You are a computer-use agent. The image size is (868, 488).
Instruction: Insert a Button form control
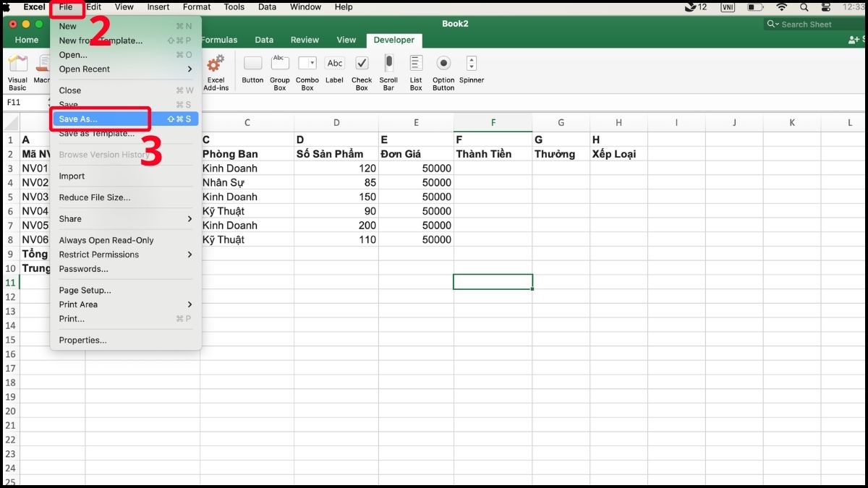pos(252,63)
